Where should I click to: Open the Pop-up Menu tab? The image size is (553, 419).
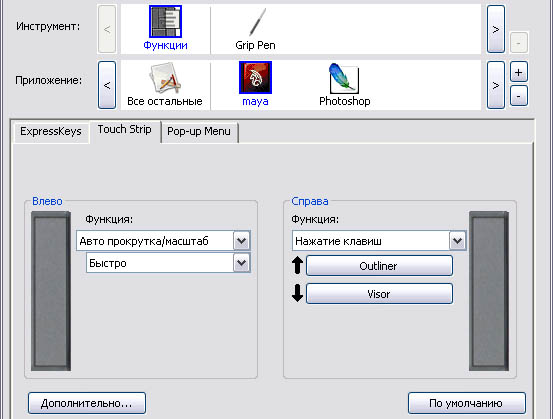pyautogui.click(x=199, y=131)
